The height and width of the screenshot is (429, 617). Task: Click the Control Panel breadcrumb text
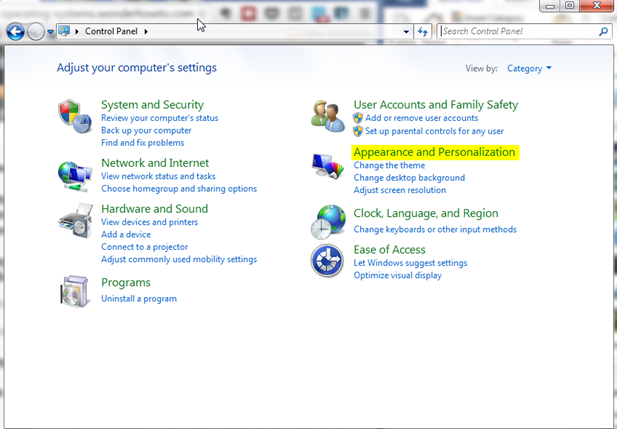coord(111,31)
